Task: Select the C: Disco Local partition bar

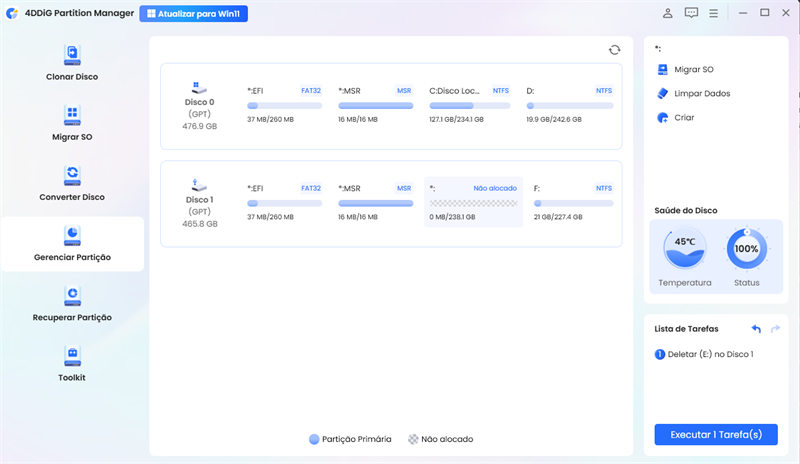Action: [469, 105]
